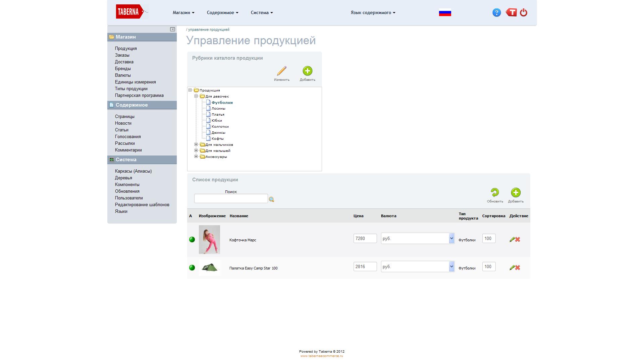Edit the Палатка Easy Camp Star 100 product with the pencil icon

pyautogui.click(x=512, y=268)
